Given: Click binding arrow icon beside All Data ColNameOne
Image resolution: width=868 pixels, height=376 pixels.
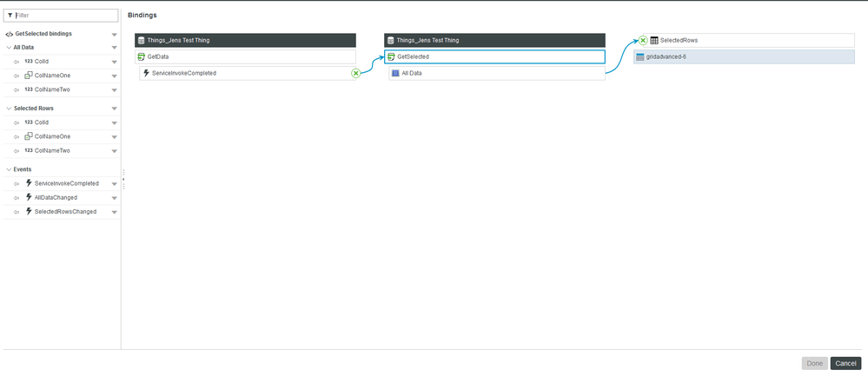Looking at the screenshot, I should (x=17, y=76).
